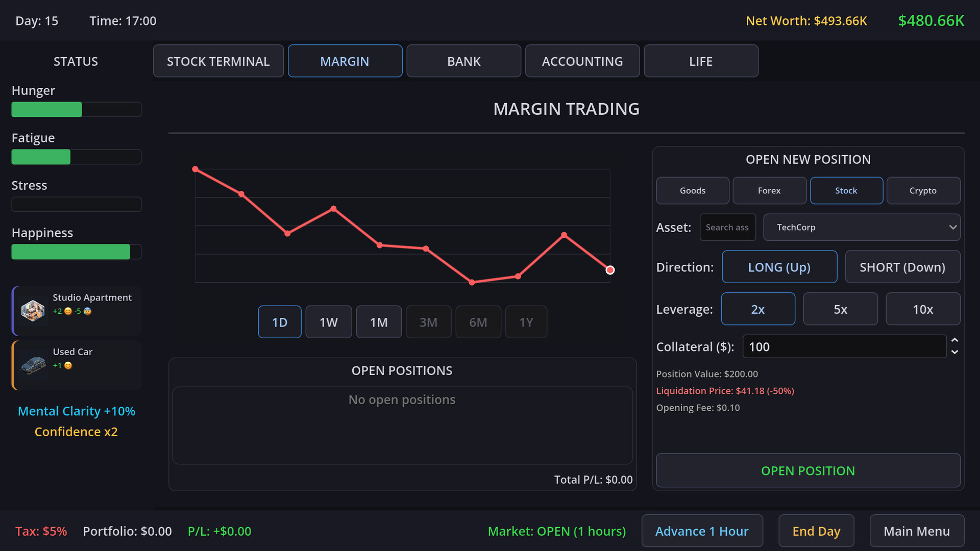Image resolution: width=980 pixels, height=551 pixels.
Task: Click the End Day button
Action: 816,531
